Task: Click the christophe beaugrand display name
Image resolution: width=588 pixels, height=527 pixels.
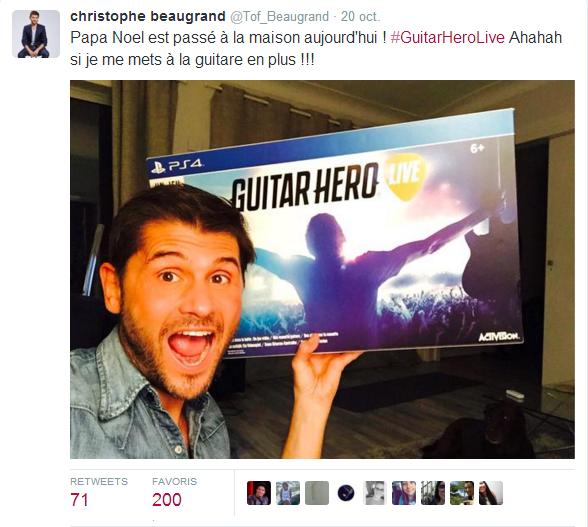Action: (148, 17)
